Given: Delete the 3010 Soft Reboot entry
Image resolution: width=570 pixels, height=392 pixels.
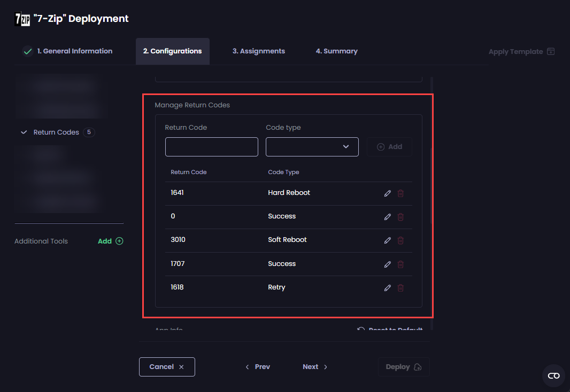Looking at the screenshot, I should click(400, 240).
